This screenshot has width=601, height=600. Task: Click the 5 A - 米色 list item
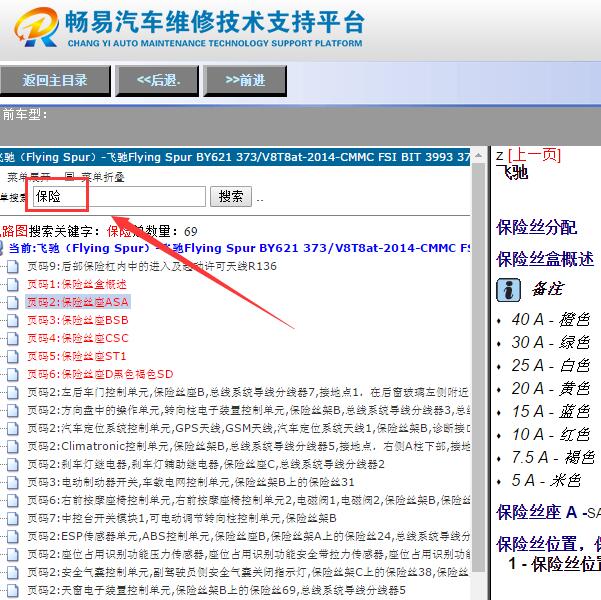point(546,480)
